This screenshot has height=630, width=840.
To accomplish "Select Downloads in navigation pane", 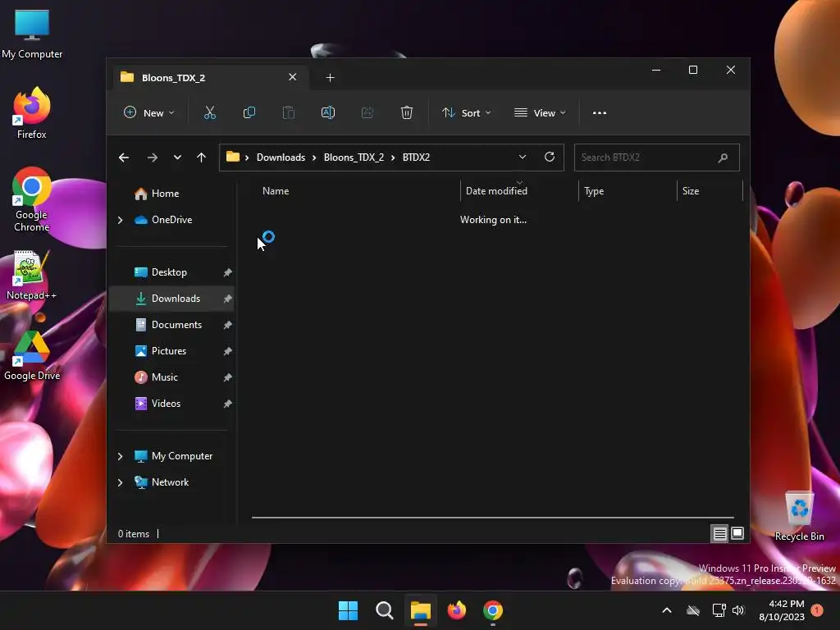I will [x=171, y=299].
